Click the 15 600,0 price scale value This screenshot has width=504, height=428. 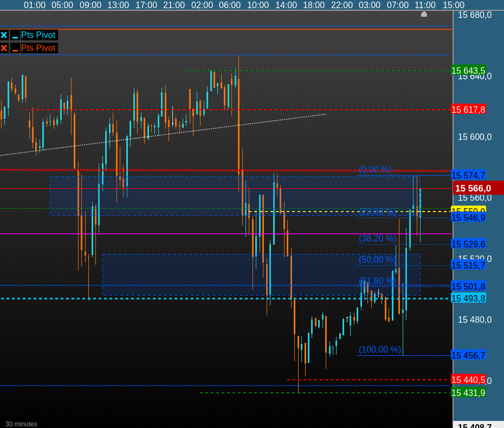(475, 137)
